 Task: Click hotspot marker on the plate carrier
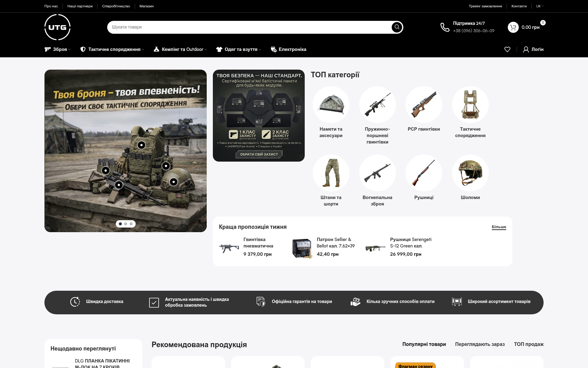coord(141,145)
